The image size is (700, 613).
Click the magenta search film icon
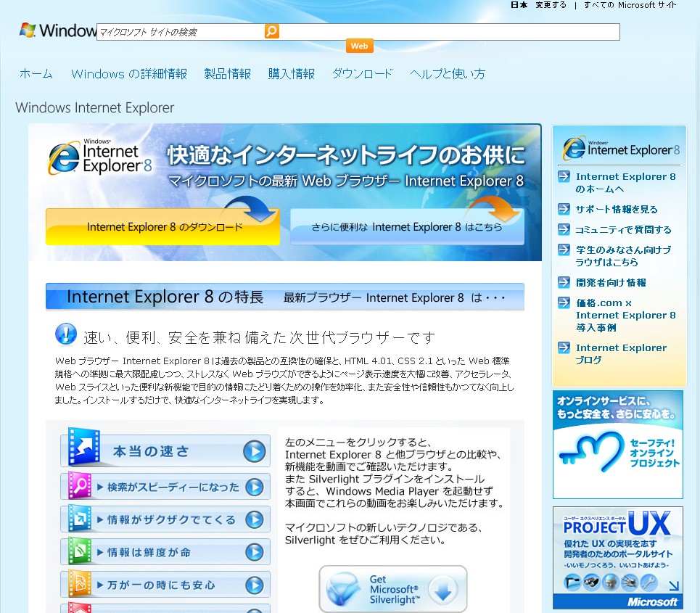[x=80, y=485]
